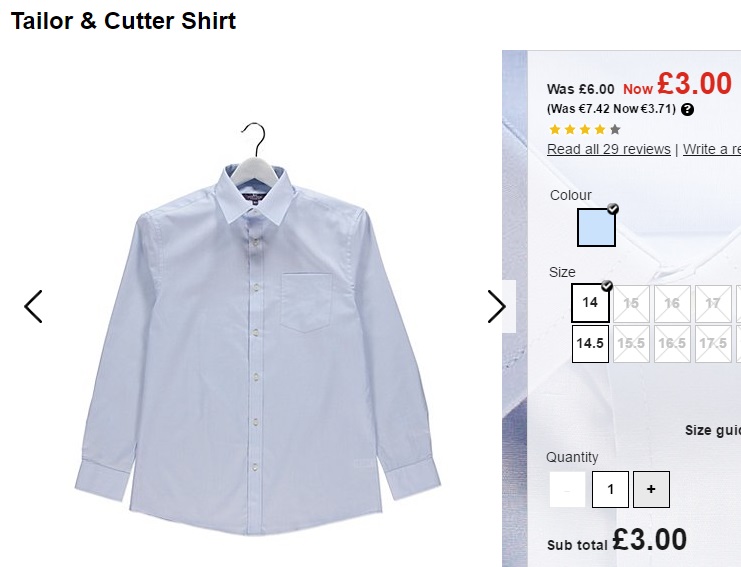
Task: Open Read all 29 reviews link
Action: 609,149
